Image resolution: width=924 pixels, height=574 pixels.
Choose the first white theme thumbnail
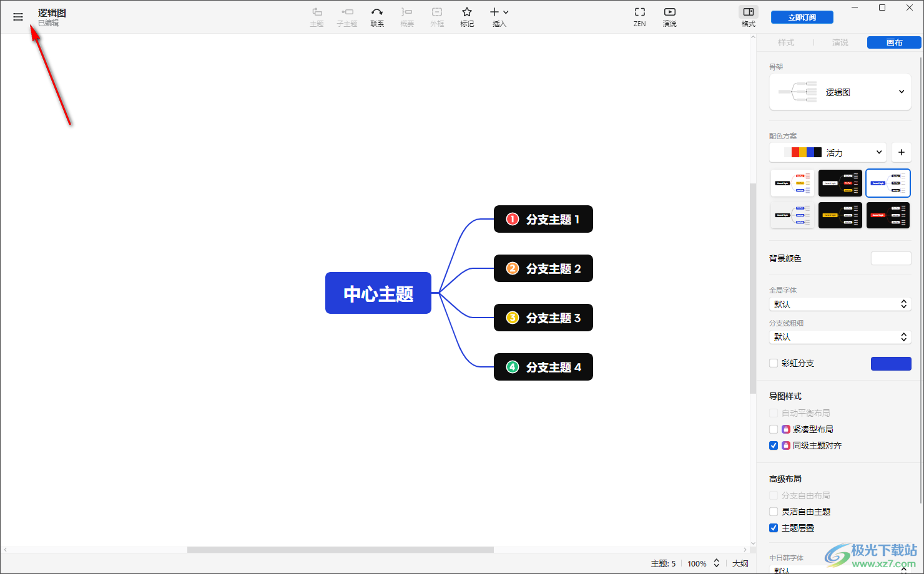tap(792, 183)
